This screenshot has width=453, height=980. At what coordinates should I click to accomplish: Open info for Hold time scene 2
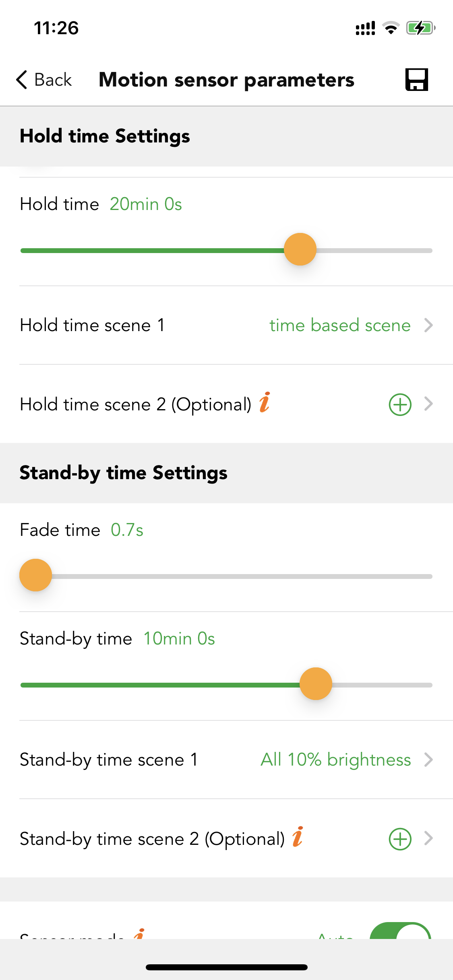click(265, 402)
